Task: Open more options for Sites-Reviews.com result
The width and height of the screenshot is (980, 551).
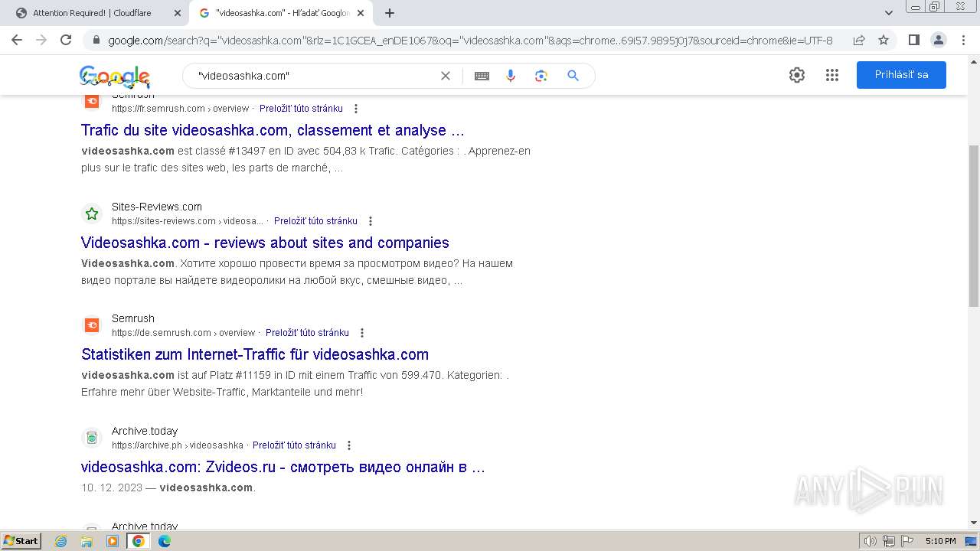Action: pos(371,221)
